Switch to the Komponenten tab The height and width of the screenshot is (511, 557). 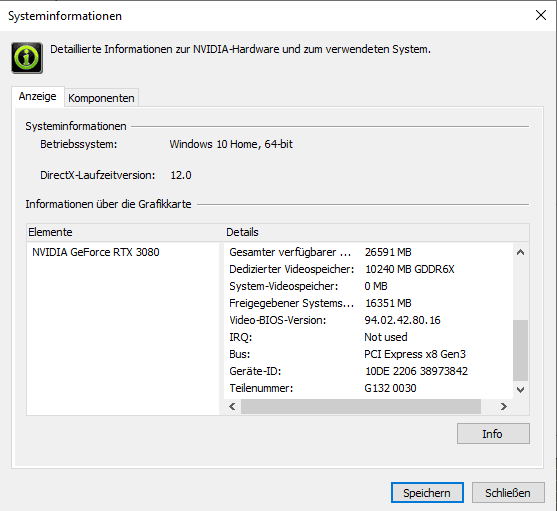click(x=101, y=98)
